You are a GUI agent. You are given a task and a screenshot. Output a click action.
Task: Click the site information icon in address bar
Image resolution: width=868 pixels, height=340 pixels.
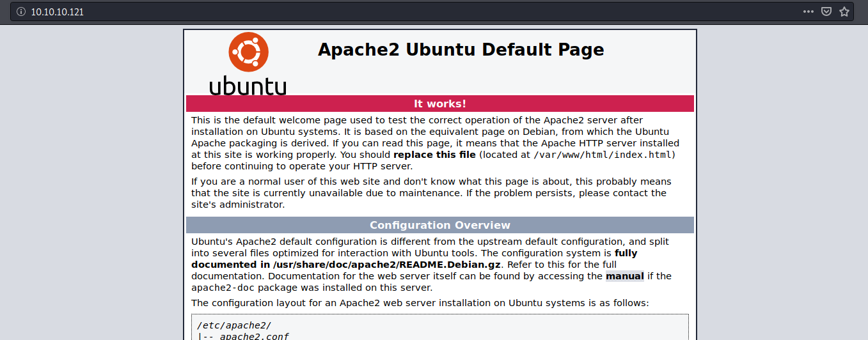point(21,12)
